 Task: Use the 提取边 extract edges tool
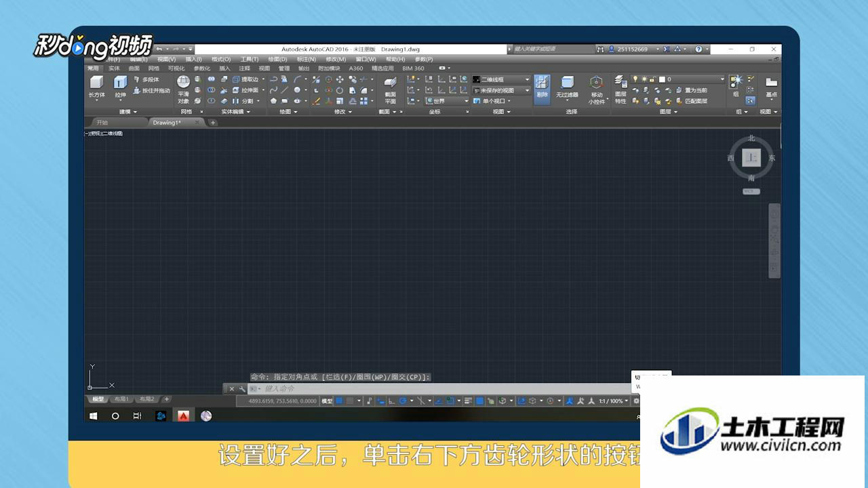(x=245, y=79)
